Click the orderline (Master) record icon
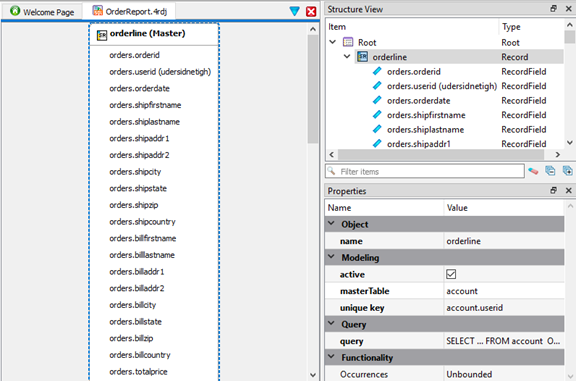 pos(102,35)
